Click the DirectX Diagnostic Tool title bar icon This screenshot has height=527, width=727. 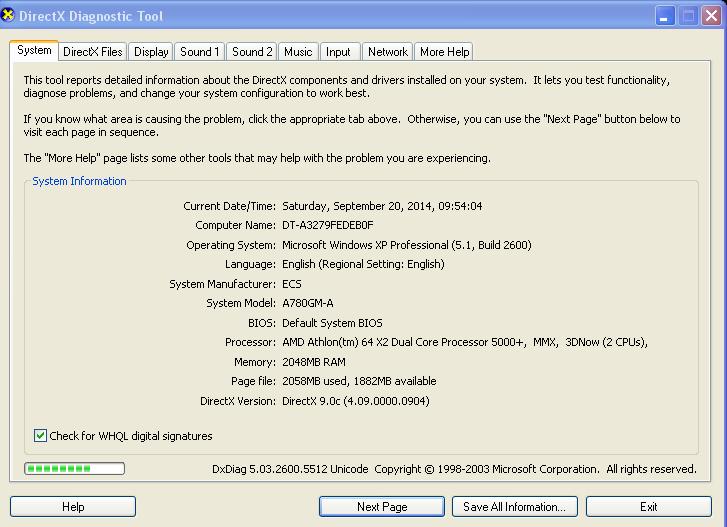pos(8,15)
